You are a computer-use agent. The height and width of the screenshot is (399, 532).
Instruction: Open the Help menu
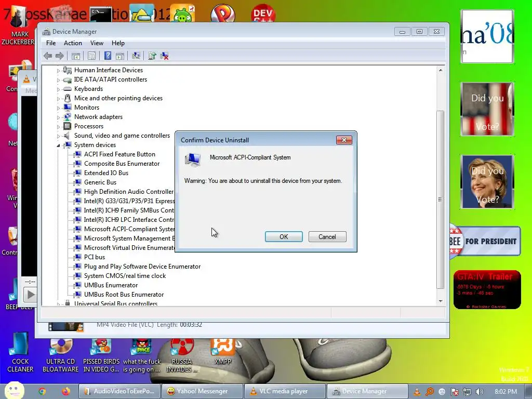[118, 43]
